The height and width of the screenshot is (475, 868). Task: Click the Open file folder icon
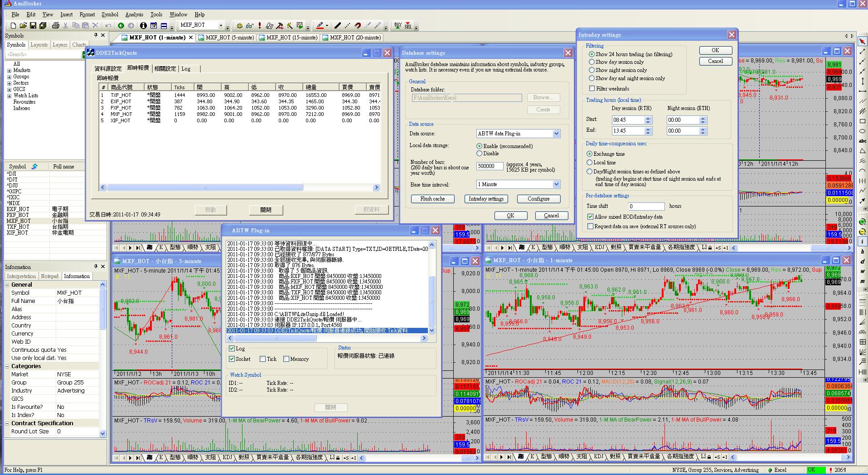coord(23,25)
